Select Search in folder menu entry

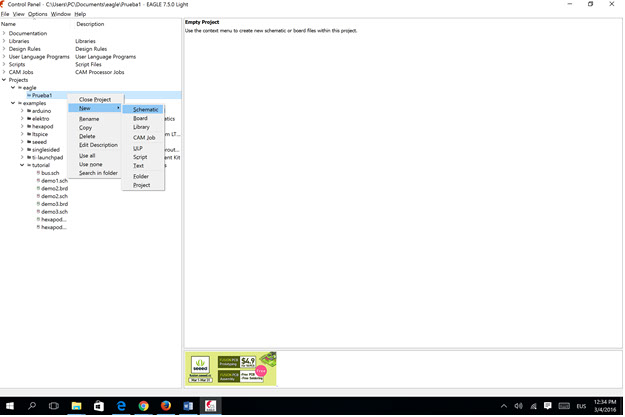pyautogui.click(x=95, y=173)
